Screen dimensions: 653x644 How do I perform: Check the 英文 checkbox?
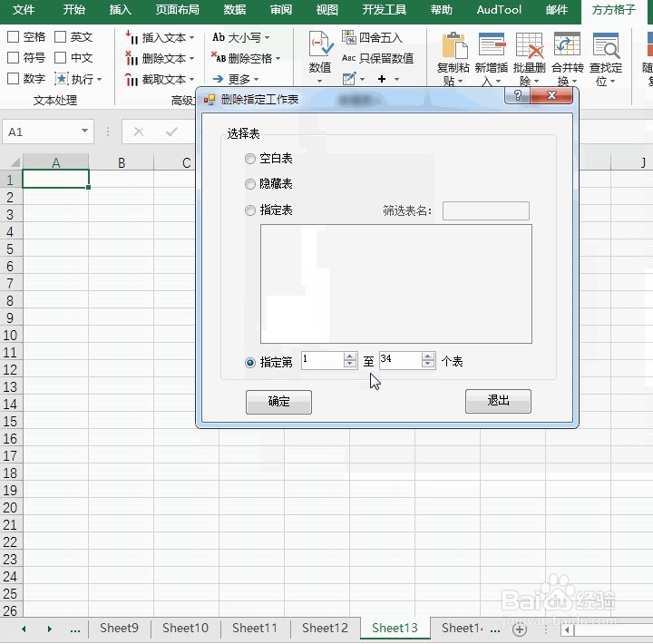coord(61,36)
